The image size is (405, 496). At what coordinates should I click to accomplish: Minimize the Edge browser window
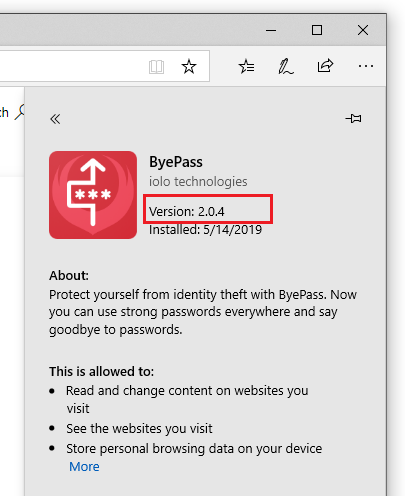click(271, 30)
